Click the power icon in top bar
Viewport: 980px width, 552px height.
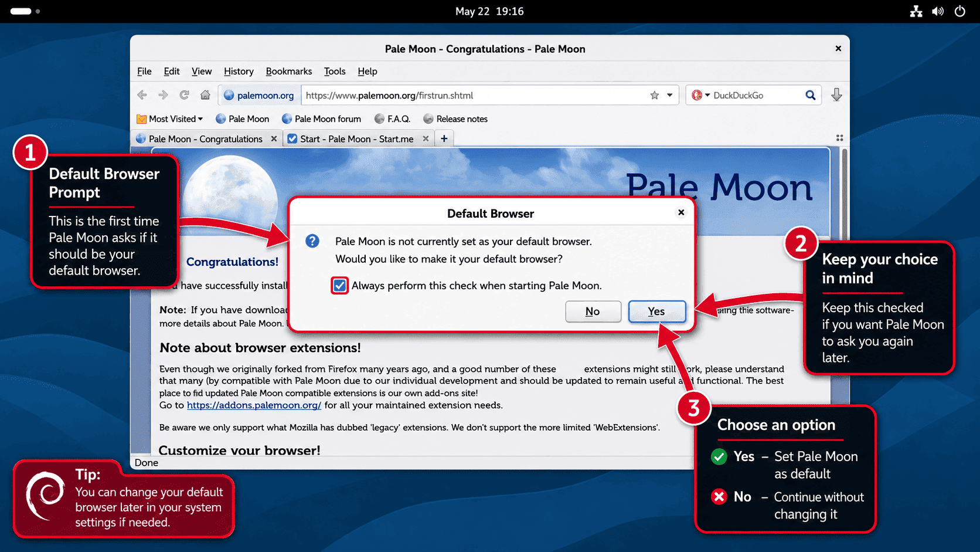coord(959,11)
